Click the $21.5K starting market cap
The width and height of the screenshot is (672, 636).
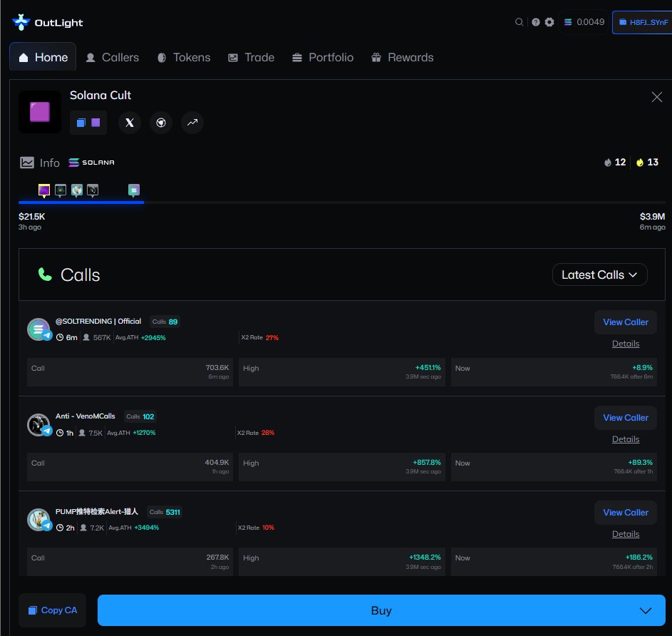pyautogui.click(x=32, y=217)
